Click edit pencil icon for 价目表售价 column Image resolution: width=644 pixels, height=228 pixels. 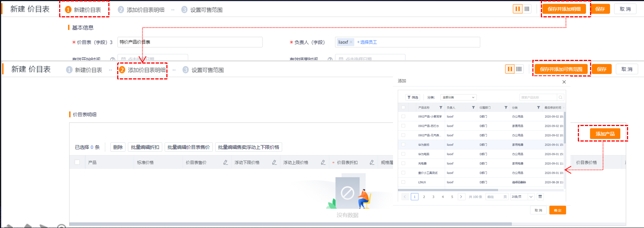pos(226,163)
